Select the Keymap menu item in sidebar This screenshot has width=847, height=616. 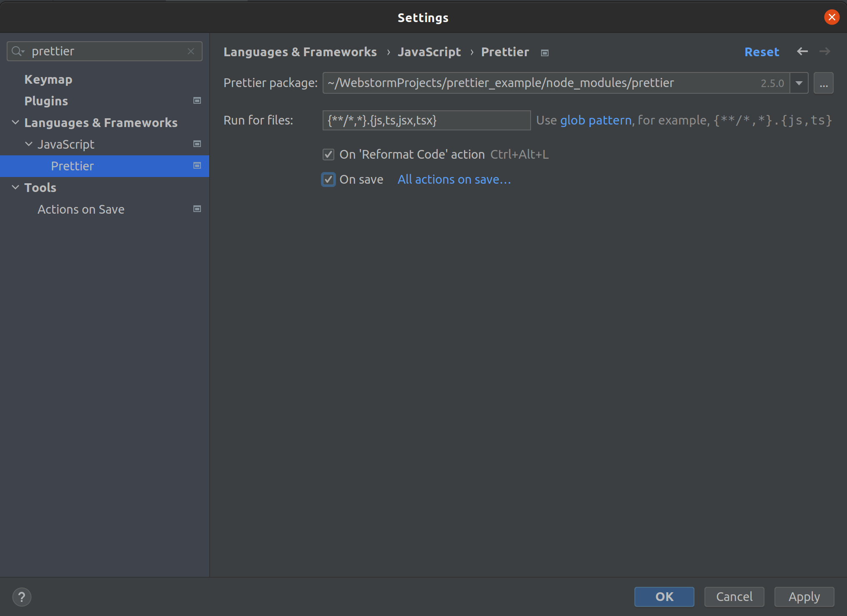click(x=48, y=79)
